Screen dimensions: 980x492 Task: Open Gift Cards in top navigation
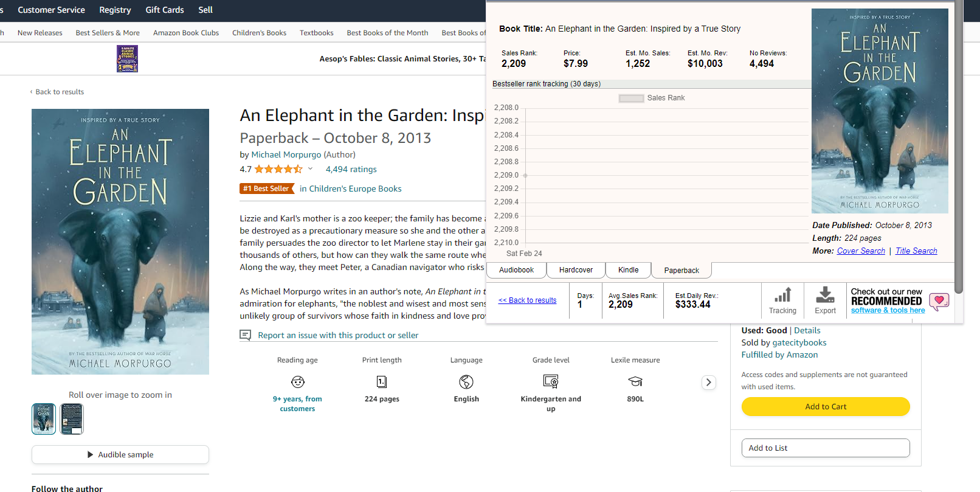point(165,10)
